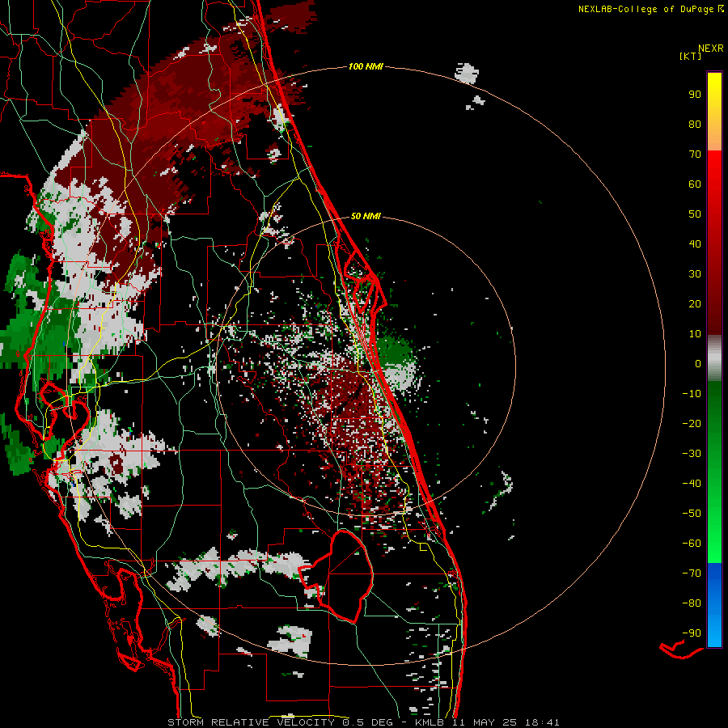This screenshot has width=728, height=728.
Task: Click the 20 value on velocity scale
Action: click(x=695, y=304)
